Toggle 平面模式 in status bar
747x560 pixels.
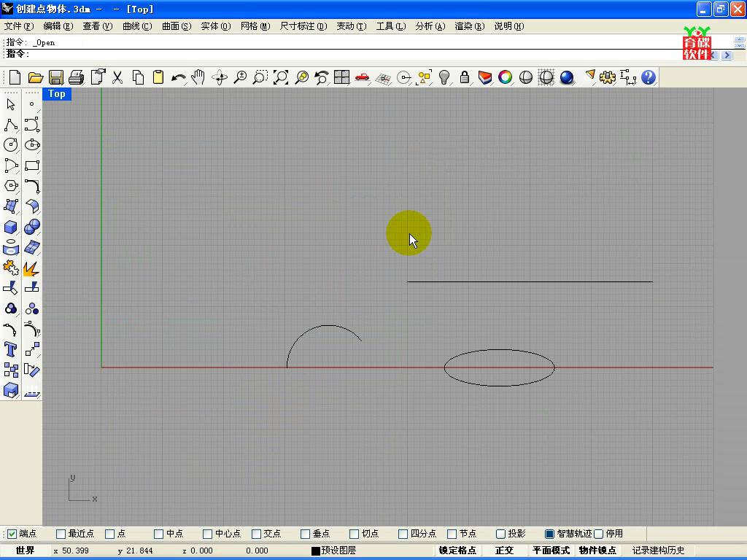click(x=551, y=551)
